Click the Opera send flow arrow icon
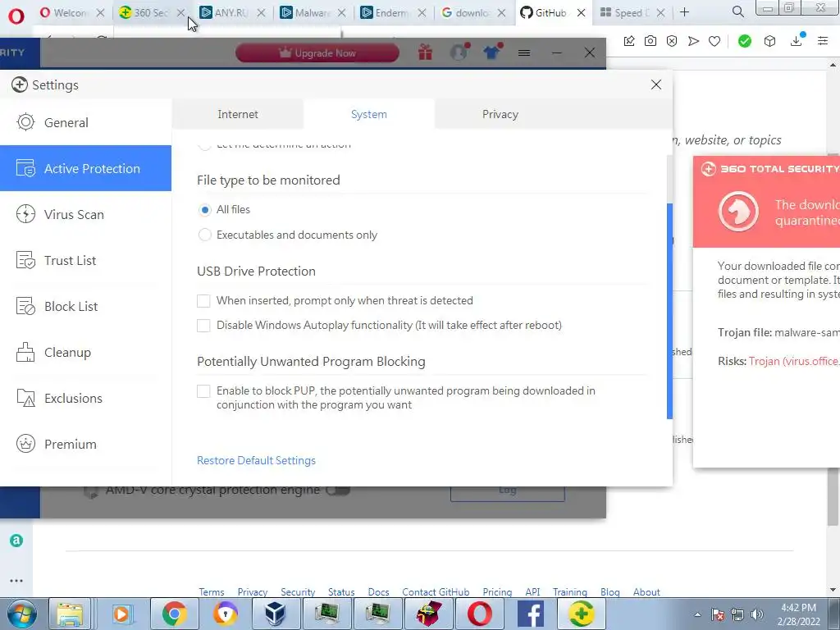This screenshot has width=840, height=630. [693, 41]
